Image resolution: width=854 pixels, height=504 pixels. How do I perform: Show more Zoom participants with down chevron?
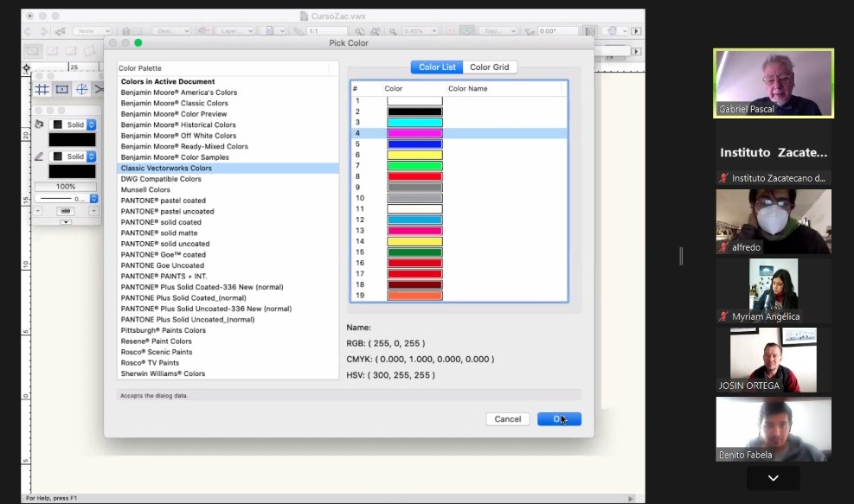(x=773, y=478)
